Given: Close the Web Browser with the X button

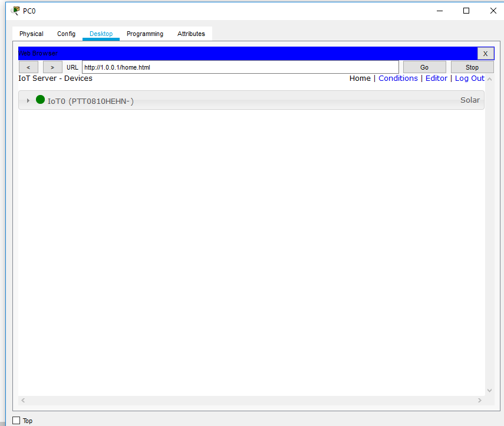Looking at the screenshot, I should coord(485,54).
